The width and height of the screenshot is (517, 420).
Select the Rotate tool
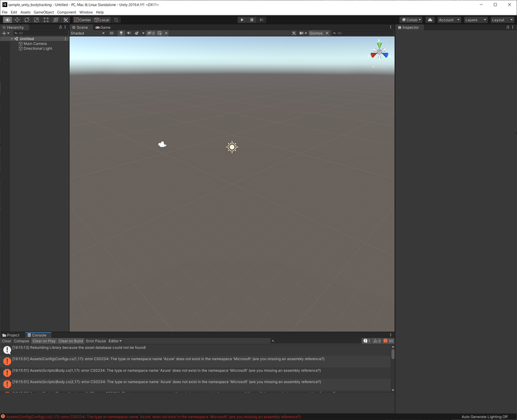click(26, 20)
